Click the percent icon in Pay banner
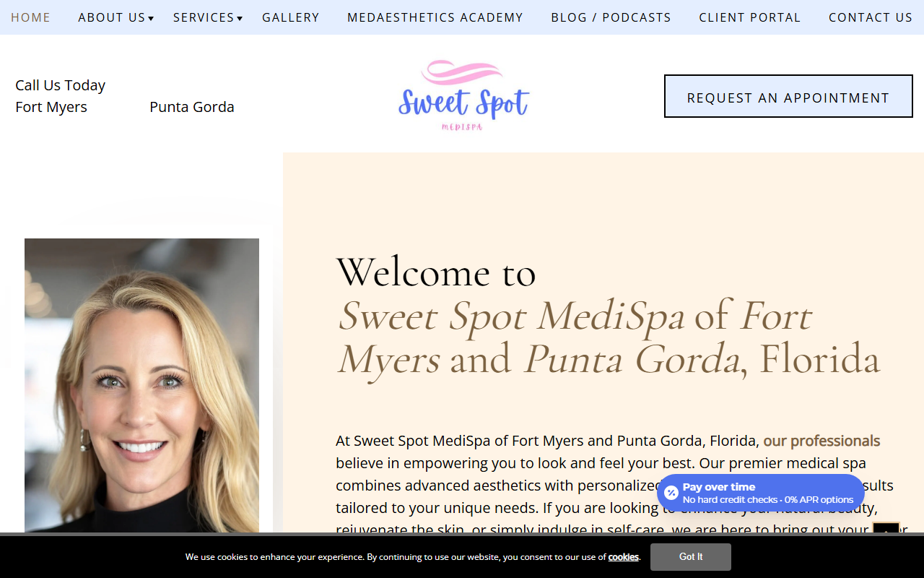 (671, 493)
